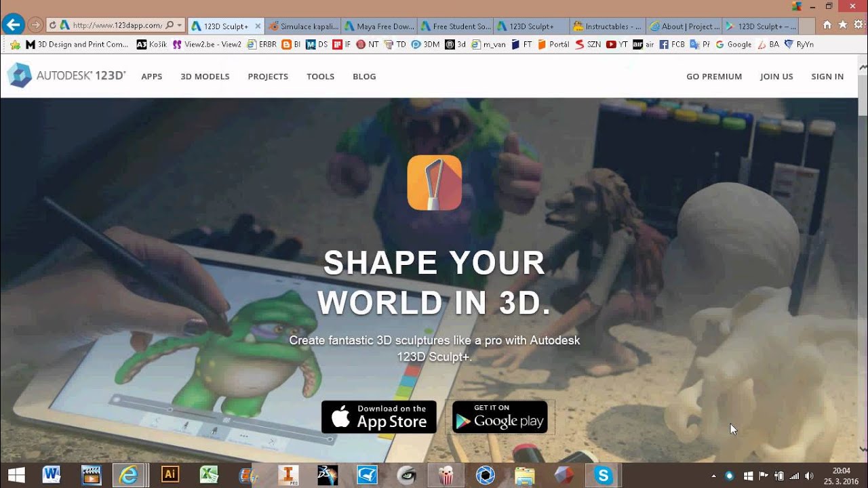This screenshot has height=488, width=868.
Task: Open Microsoft Word from the taskbar
Action: [52, 475]
